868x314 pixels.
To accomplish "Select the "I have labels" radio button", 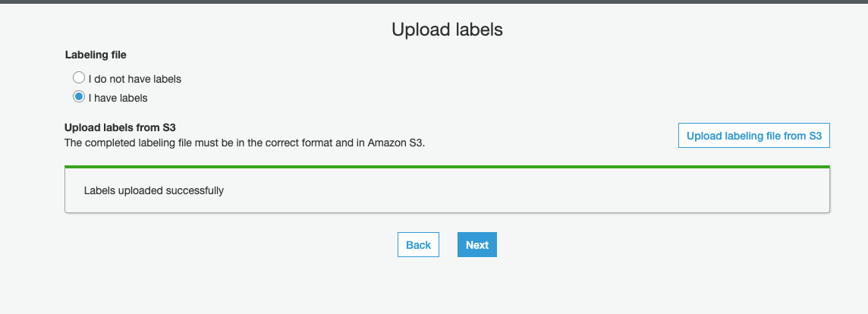I will 78,97.
